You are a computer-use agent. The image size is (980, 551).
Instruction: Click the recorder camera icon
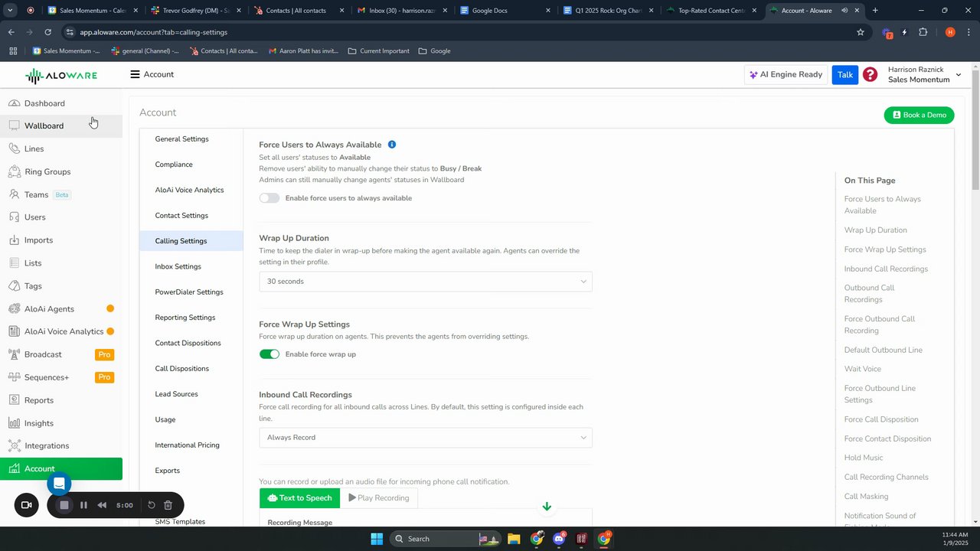point(26,505)
